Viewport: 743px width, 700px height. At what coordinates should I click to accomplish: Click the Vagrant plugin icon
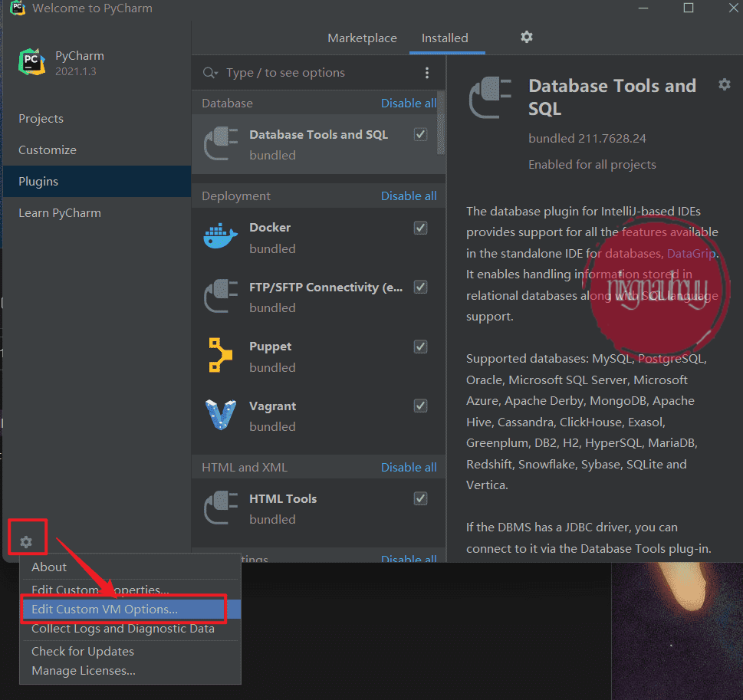[x=221, y=415]
